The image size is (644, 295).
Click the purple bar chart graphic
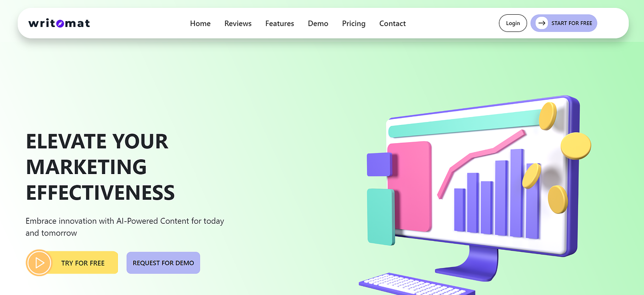tap(497, 194)
